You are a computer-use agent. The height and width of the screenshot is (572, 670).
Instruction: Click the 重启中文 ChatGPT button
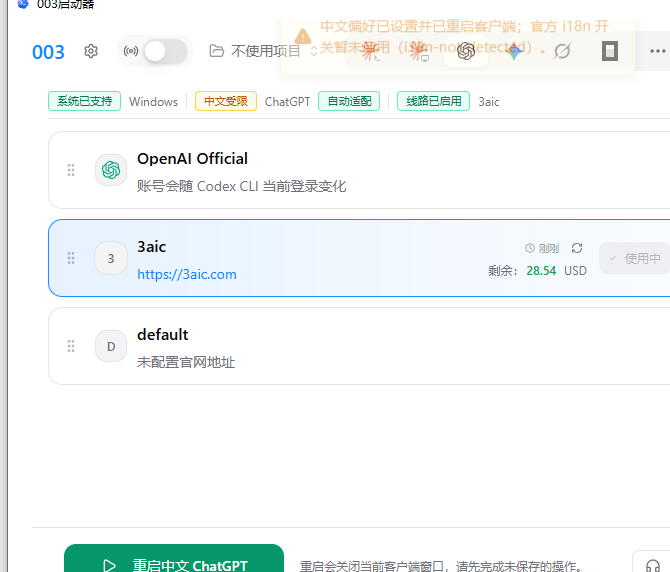pyautogui.click(x=174, y=558)
